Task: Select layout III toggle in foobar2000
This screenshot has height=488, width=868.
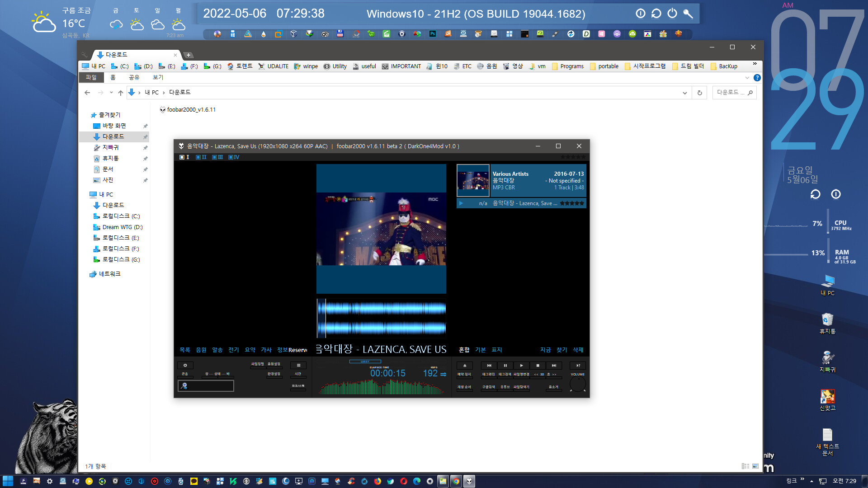Action: pos(217,157)
